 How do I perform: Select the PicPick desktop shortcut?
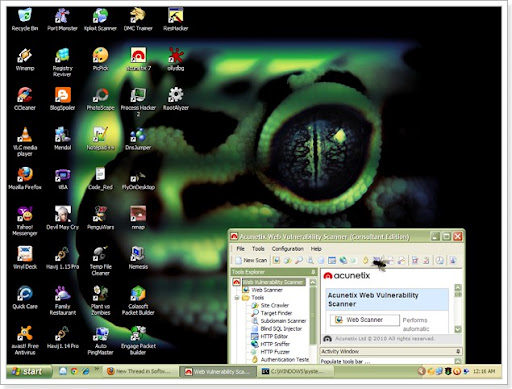[x=100, y=59]
